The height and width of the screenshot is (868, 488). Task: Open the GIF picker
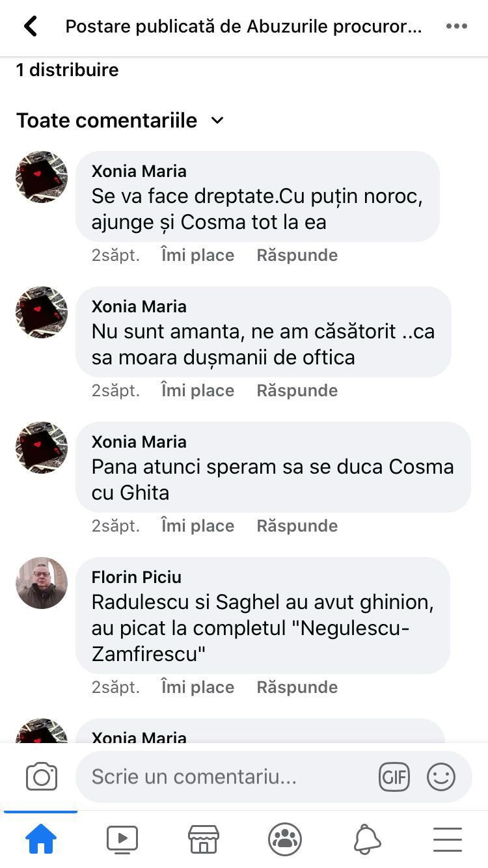point(394,777)
